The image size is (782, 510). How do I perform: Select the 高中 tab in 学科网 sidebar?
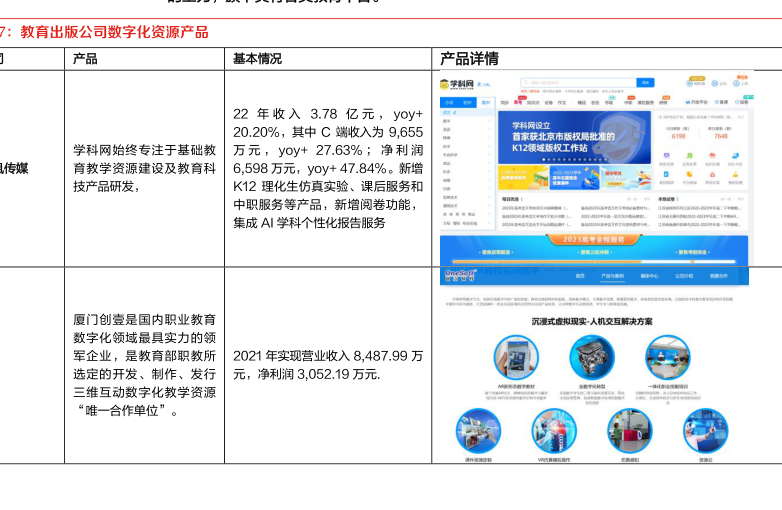[485, 103]
